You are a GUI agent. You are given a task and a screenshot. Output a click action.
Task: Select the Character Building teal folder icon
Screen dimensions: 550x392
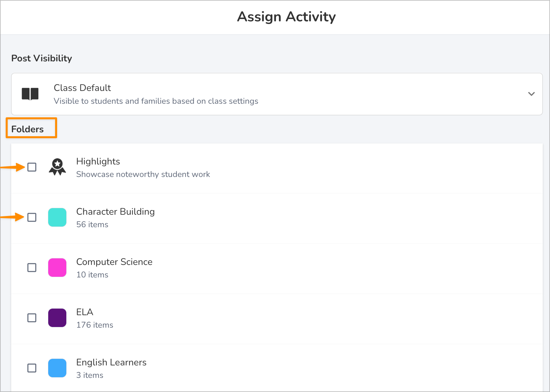[x=57, y=217]
